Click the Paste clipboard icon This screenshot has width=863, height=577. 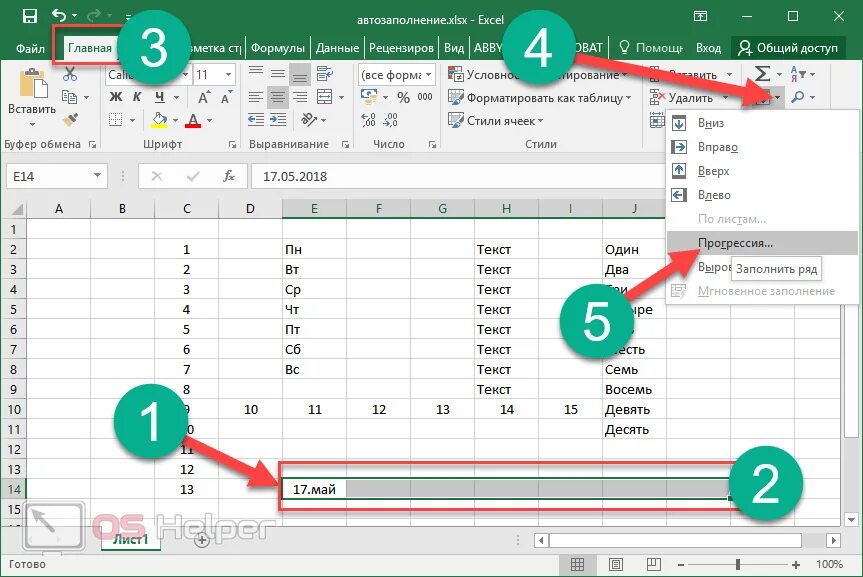[x=33, y=84]
